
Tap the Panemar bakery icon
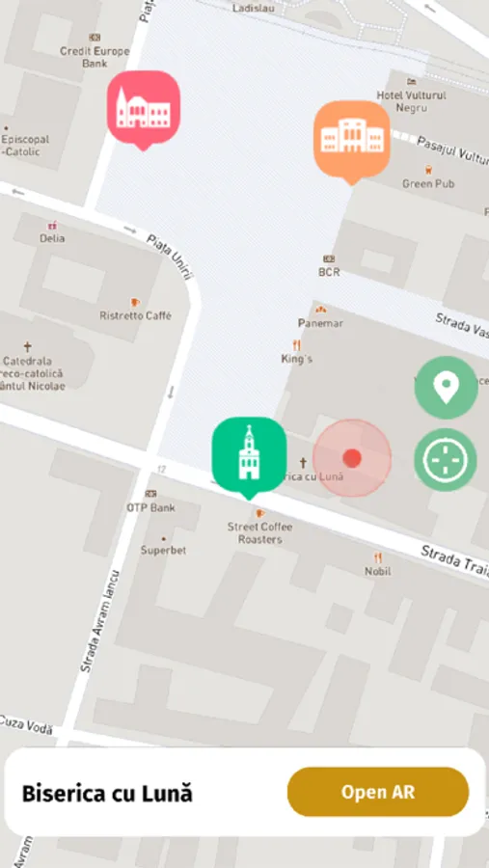tap(320, 310)
